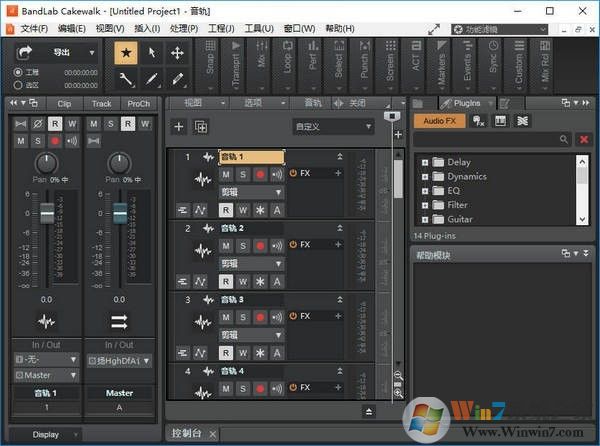600x446 pixels.
Task: Select the Smart tool star icon
Action: pos(127,53)
